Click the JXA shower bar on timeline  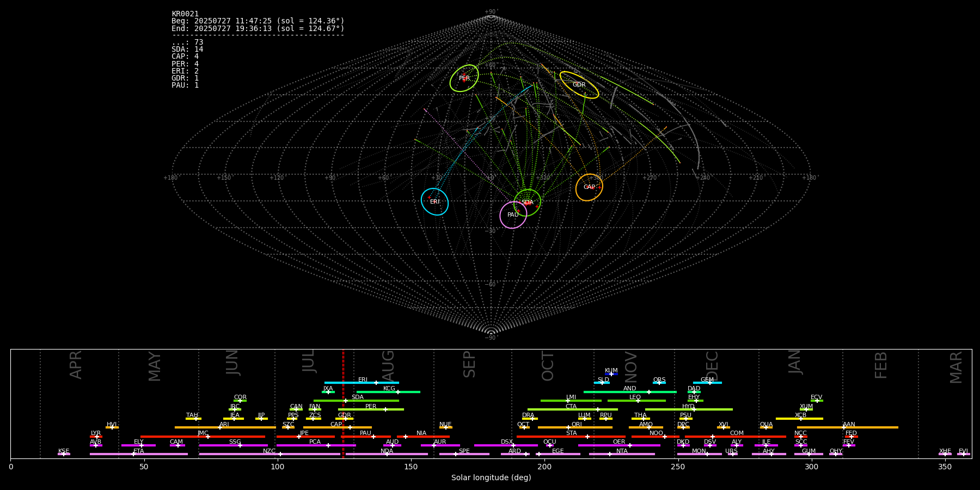point(328,391)
